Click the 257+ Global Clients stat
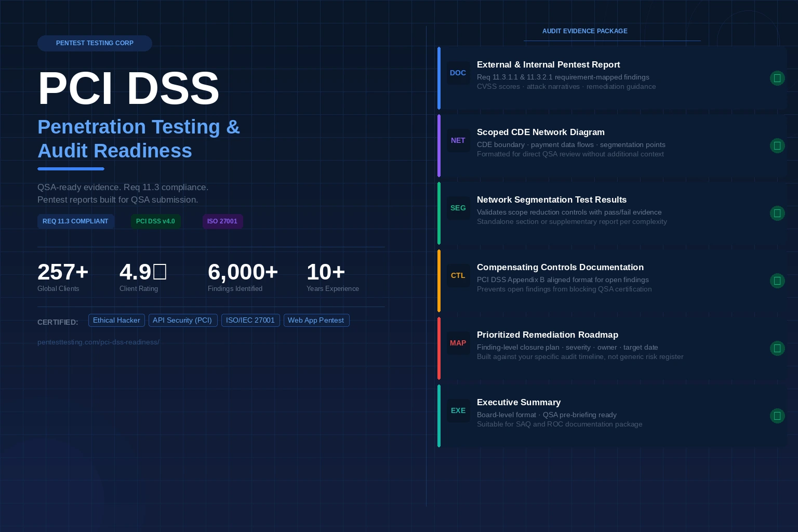The height and width of the screenshot is (532, 798). click(63, 277)
